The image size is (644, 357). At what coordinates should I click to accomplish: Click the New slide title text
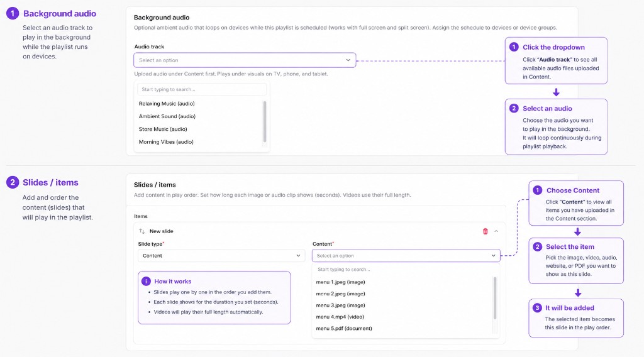tap(162, 231)
